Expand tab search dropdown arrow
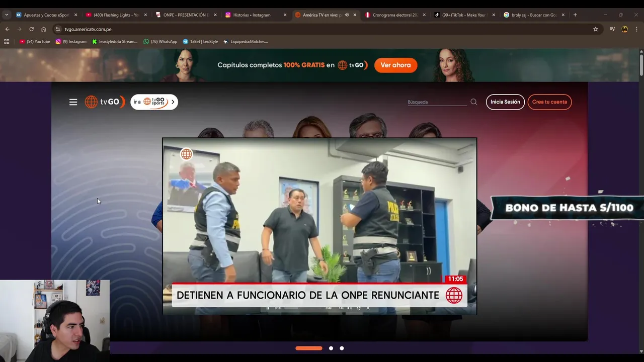The width and height of the screenshot is (644, 362). [x=7, y=15]
